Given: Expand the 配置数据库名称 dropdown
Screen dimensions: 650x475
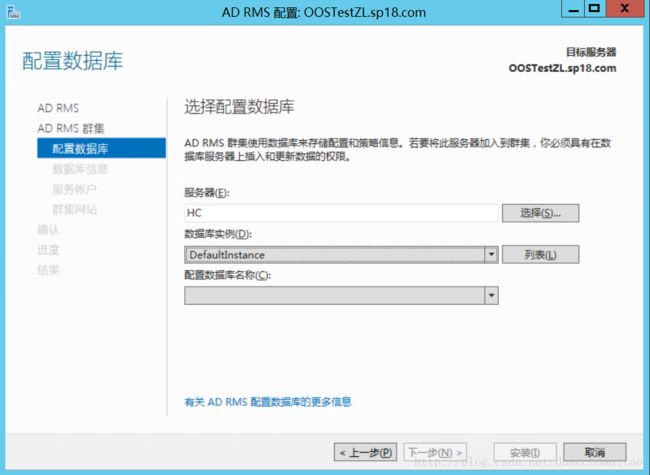Looking at the screenshot, I should tap(341, 296).
